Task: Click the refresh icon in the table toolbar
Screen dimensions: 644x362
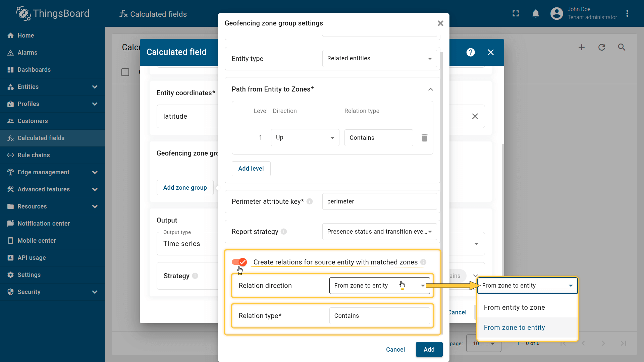Action: (601, 47)
